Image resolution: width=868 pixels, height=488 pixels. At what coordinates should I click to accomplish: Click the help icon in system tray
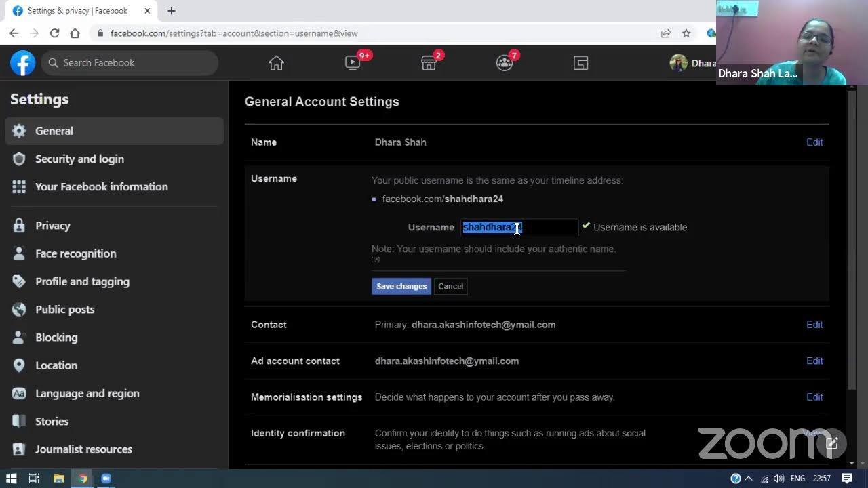click(736, 479)
